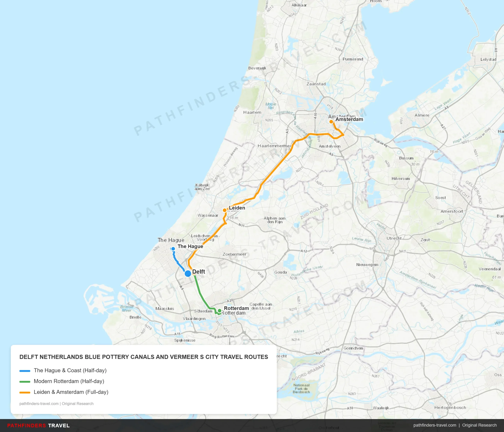Click the "NOORD-BRABANT" province label

click(x=309, y=372)
